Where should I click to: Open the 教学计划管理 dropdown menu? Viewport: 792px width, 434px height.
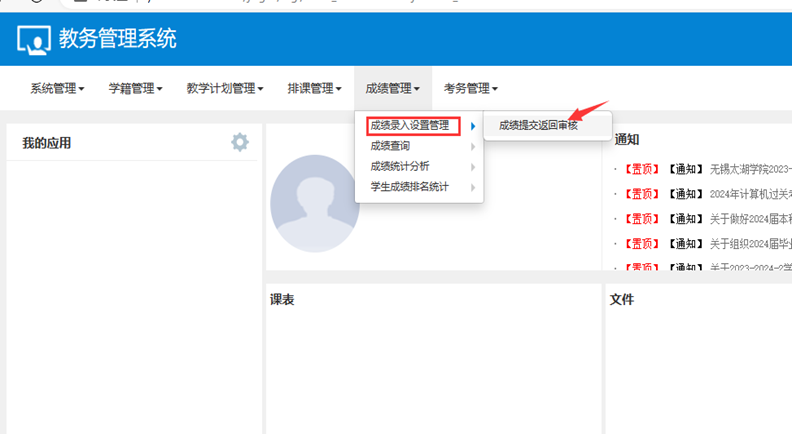pos(224,89)
